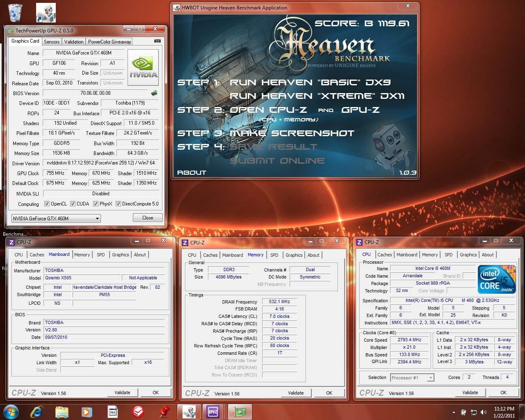Viewport: 525px width, 420px height.
Task: Click OK in the Mainboard CPU-Z window
Action: pyautogui.click(x=155, y=393)
